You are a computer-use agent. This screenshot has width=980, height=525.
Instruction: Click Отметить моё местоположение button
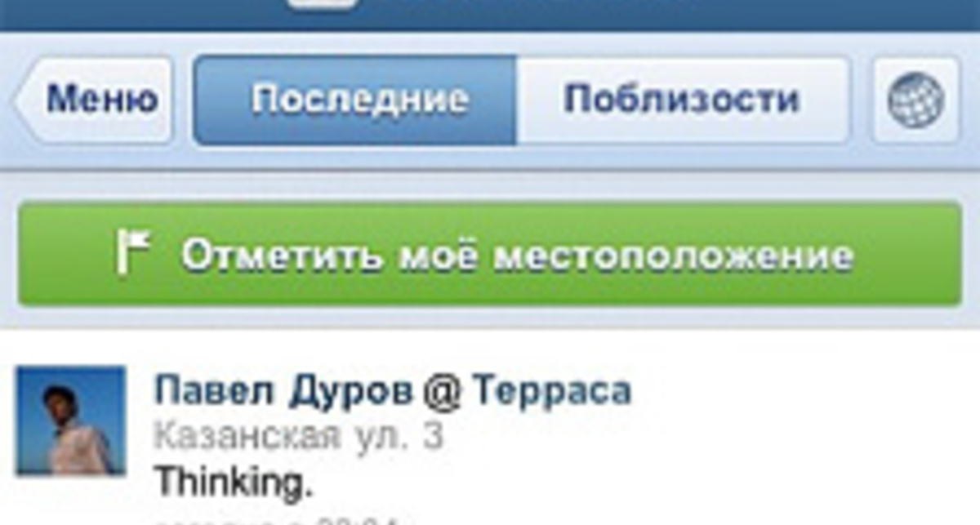pyautogui.click(x=490, y=254)
